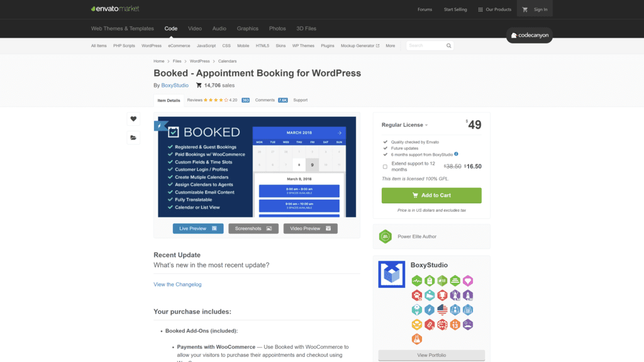Screen dimensions: 644x362
Task: Click the Power Elite Author badge icon
Action: tap(386, 236)
